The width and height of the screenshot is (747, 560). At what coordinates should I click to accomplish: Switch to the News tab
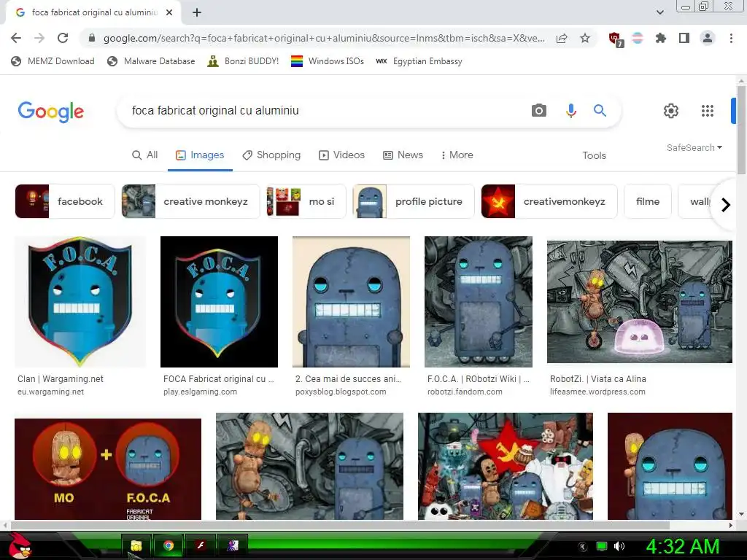(x=403, y=155)
